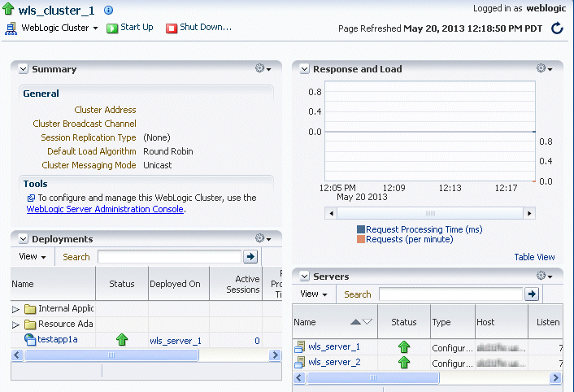Open the Servers View menu
574x392 pixels.
click(x=314, y=294)
